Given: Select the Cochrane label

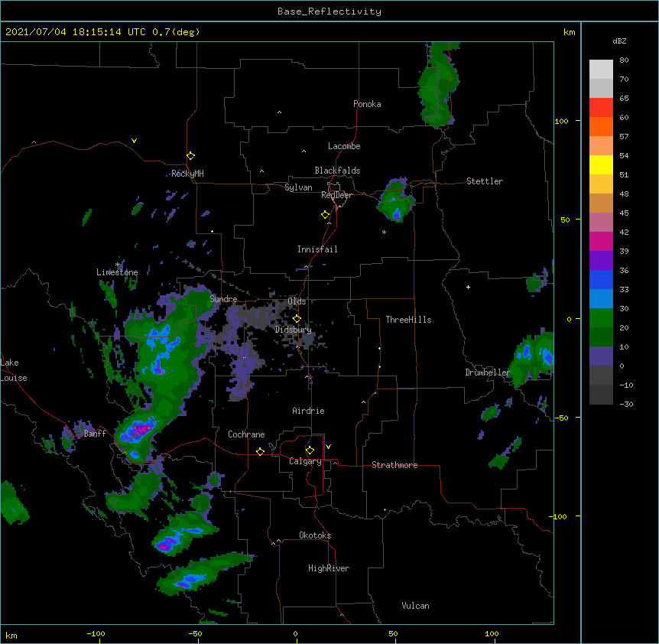Looking at the screenshot, I should [x=246, y=434].
